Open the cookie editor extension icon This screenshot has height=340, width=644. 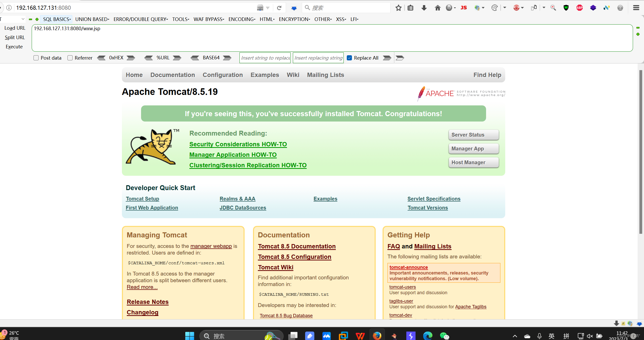pyautogui.click(x=494, y=8)
